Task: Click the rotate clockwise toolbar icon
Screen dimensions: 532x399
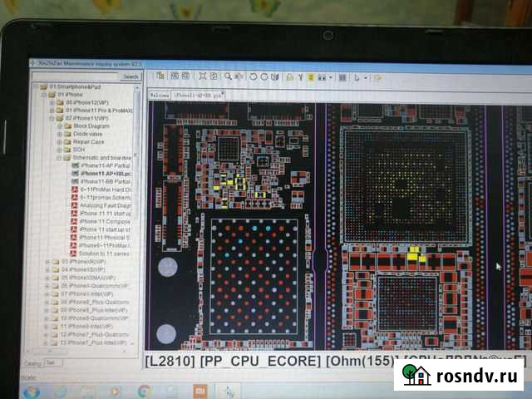Action: point(264,77)
